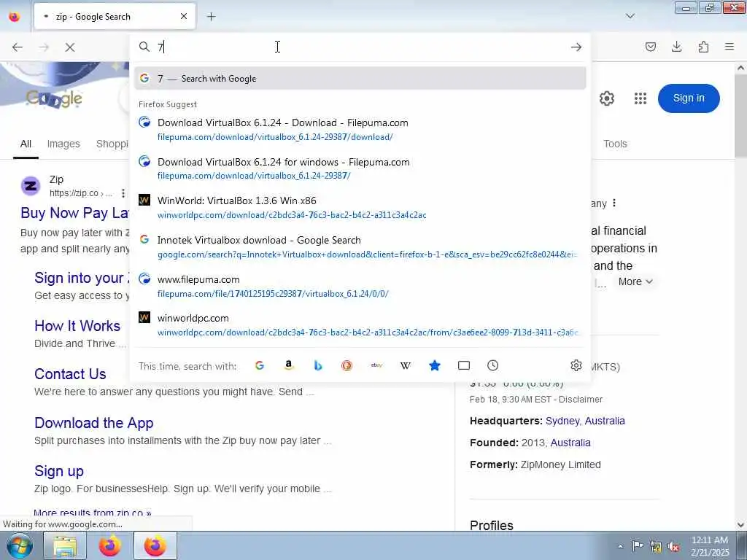Open the search Tools option

(615, 144)
